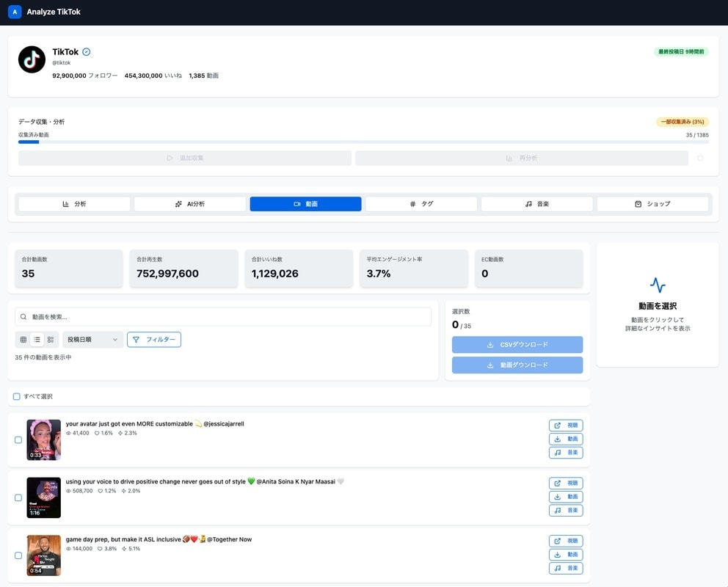
Task: Select the 動画 tab
Action: click(305, 204)
